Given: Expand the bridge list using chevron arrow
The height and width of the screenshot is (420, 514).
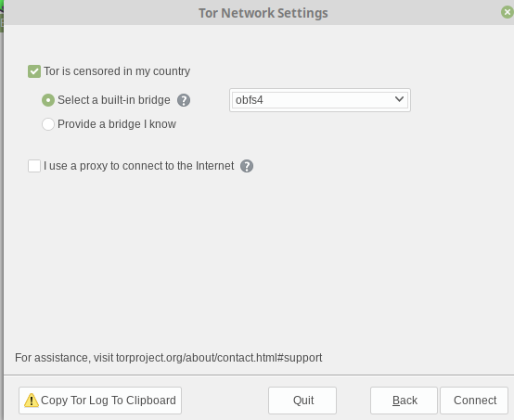Looking at the screenshot, I should (399, 99).
